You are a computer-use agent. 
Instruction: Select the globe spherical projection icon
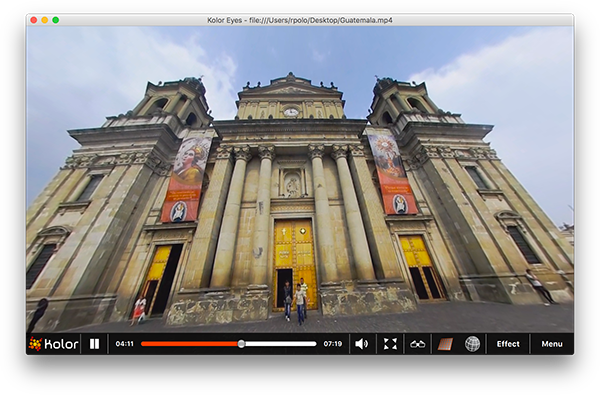coord(473,344)
